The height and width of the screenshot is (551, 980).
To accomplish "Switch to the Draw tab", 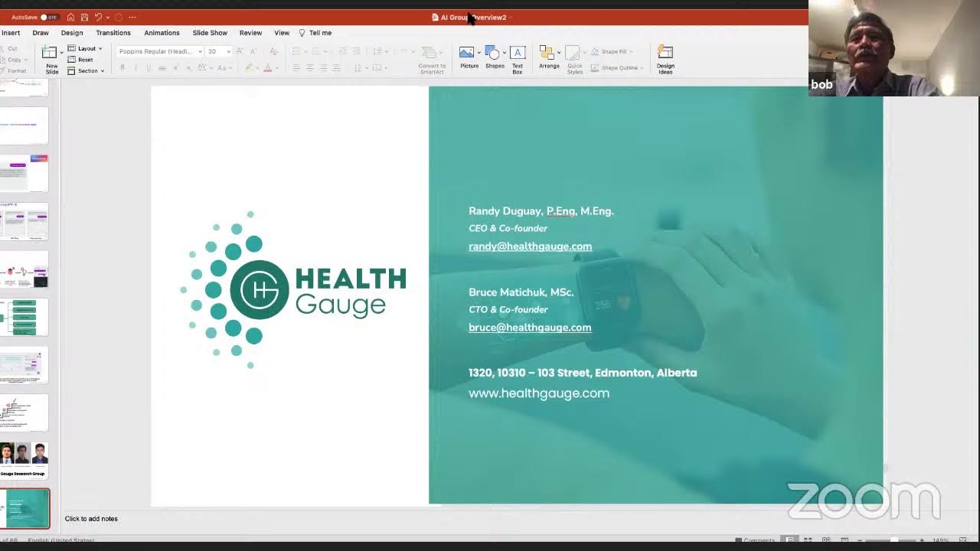I will (x=41, y=33).
